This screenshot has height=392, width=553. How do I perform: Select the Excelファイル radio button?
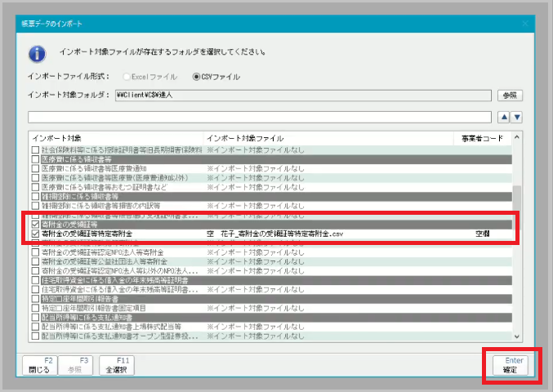[127, 77]
